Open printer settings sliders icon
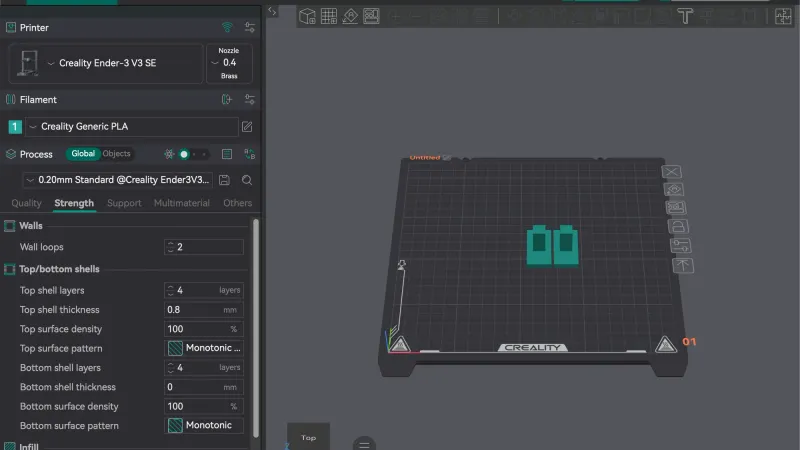Viewport: 800px width, 450px height. pyautogui.click(x=249, y=28)
